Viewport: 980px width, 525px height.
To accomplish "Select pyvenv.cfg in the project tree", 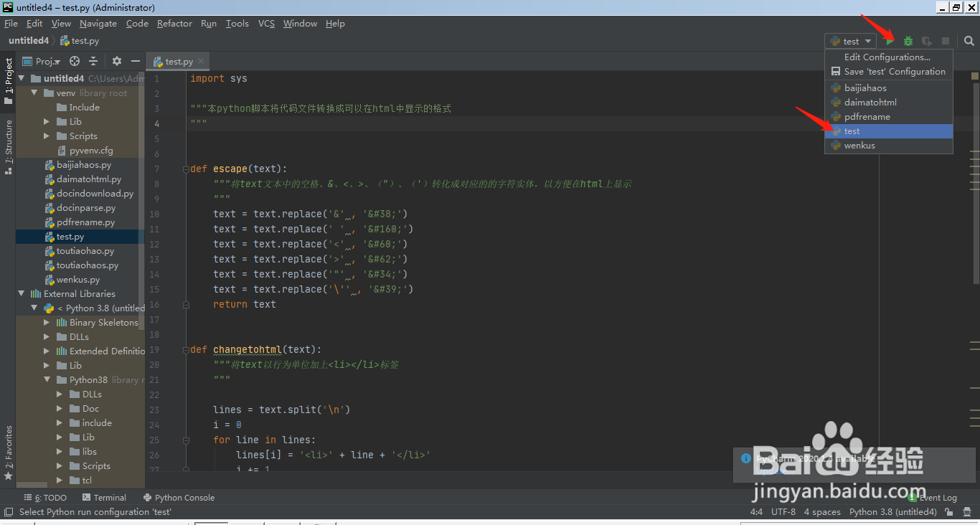I will [91, 151].
